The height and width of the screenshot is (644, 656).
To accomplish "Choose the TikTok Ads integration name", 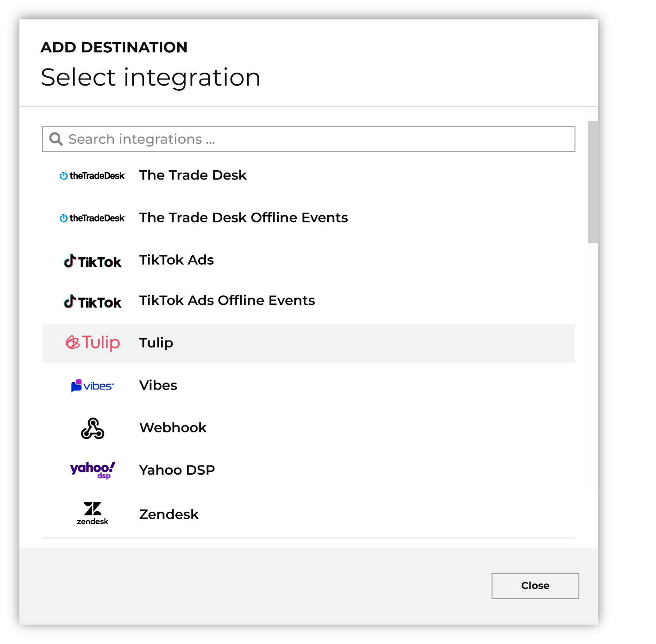I will pyautogui.click(x=176, y=260).
